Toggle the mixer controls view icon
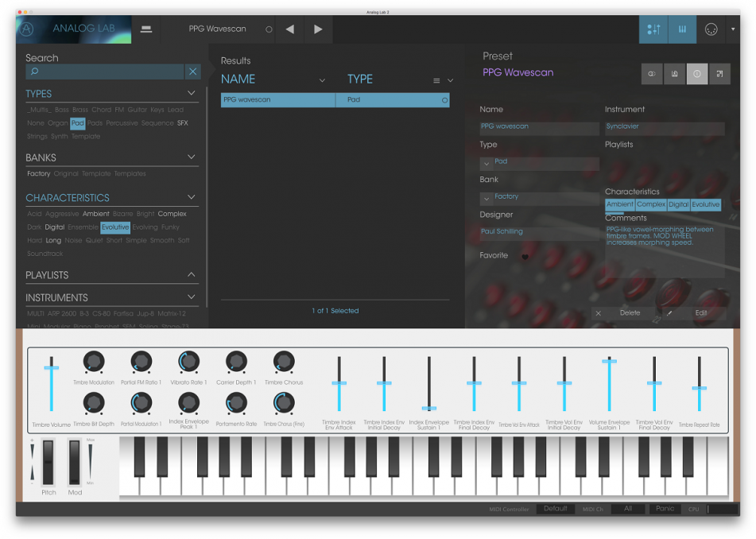Image resolution: width=756 pixels, height=539 pixels. coord(653,29)
